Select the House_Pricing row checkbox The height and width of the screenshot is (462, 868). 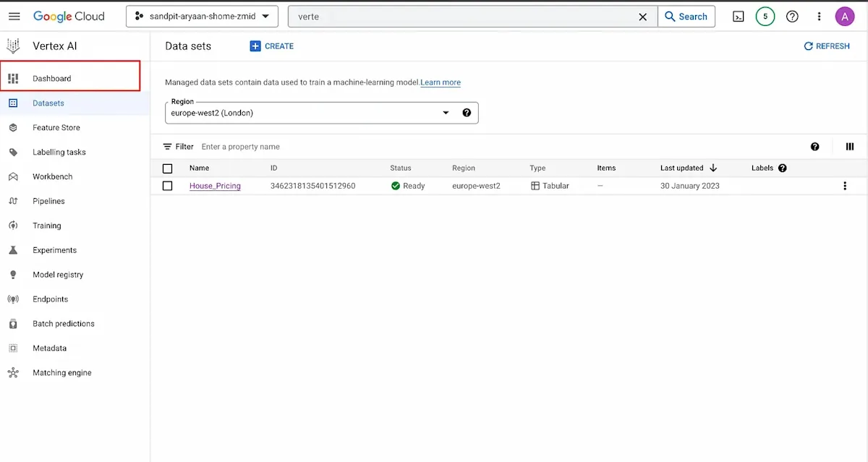click(x=168, y=186)
